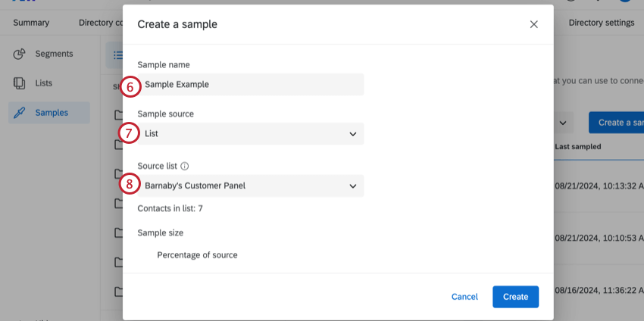The height and width of the screenshot is (321, 644).
Task: Click the list view icon behind dialog
Action: (117, 55)
